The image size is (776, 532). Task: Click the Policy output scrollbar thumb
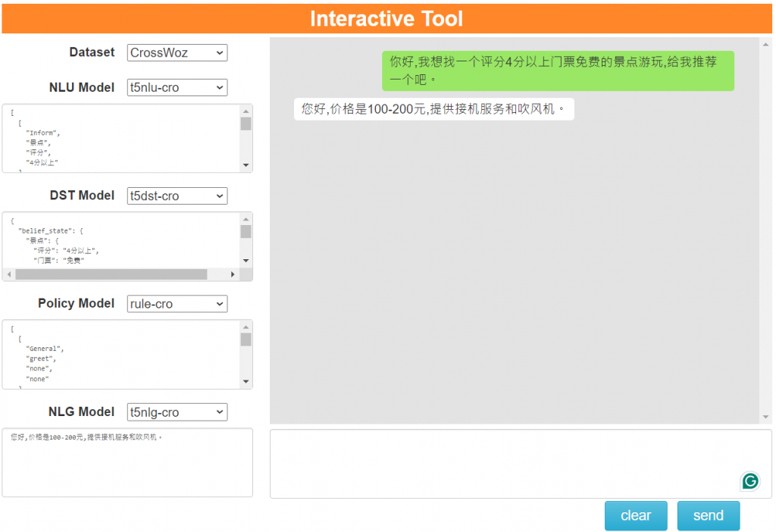point(246,340)
